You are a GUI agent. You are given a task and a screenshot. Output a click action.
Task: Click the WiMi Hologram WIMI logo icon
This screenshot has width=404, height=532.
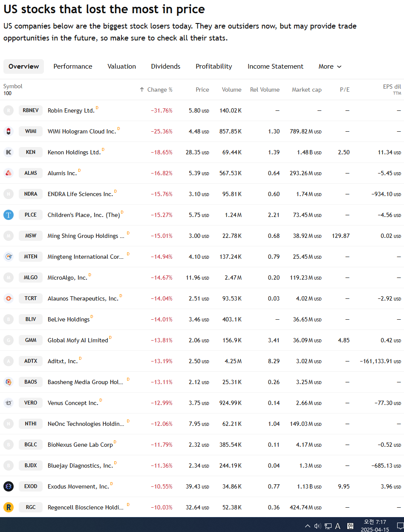9,131
